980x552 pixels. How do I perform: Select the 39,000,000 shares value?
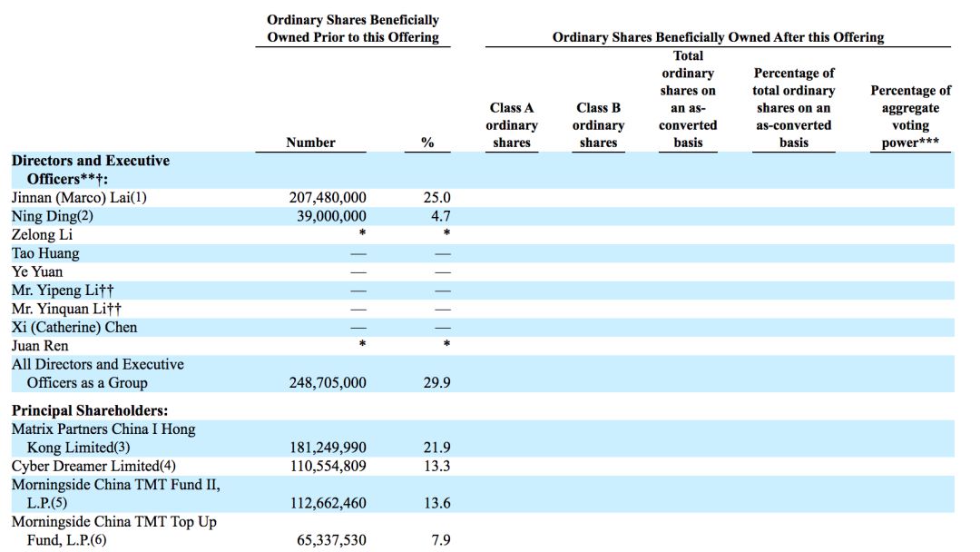click(x=331, y=216)
